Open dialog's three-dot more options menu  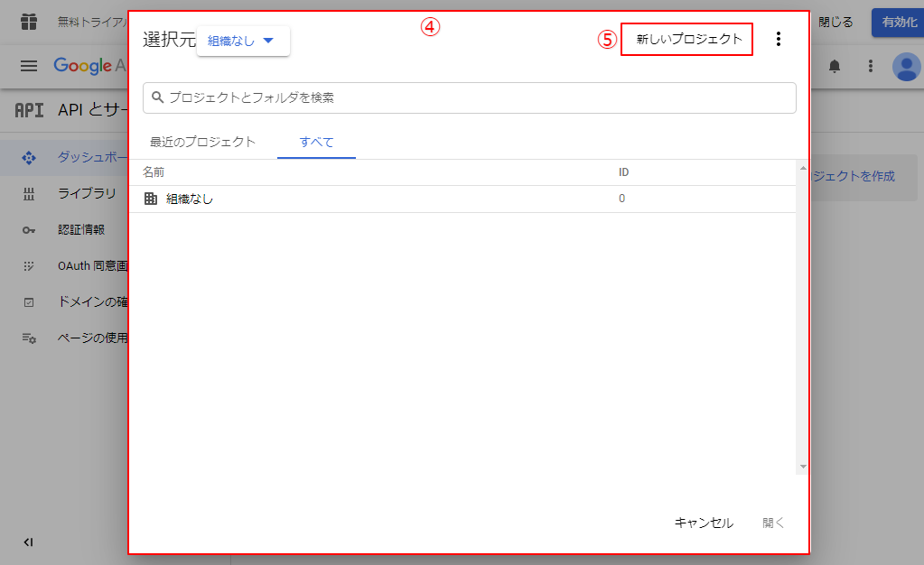point(779,39)
